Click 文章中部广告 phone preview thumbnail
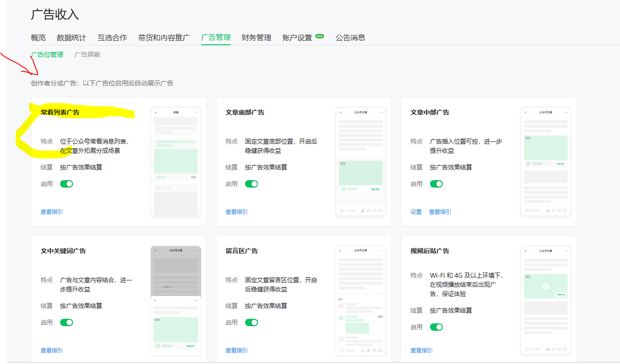 [x=546, y=162]
